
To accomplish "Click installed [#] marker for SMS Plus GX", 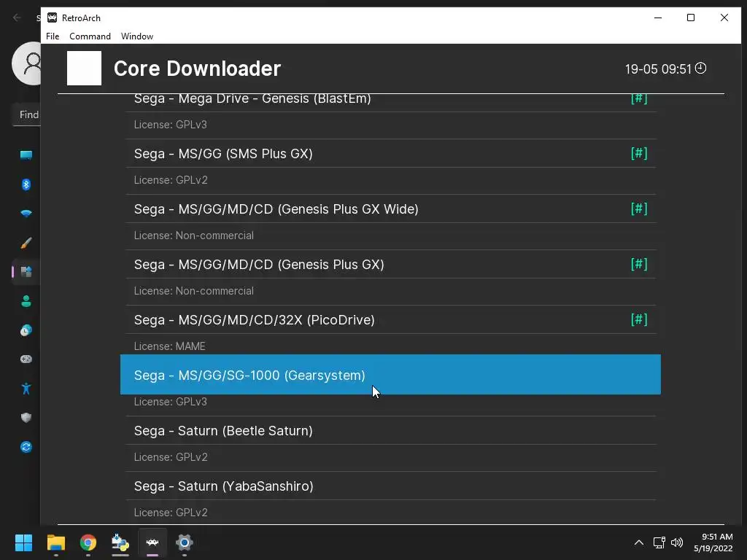I will (x=639, y=153).
